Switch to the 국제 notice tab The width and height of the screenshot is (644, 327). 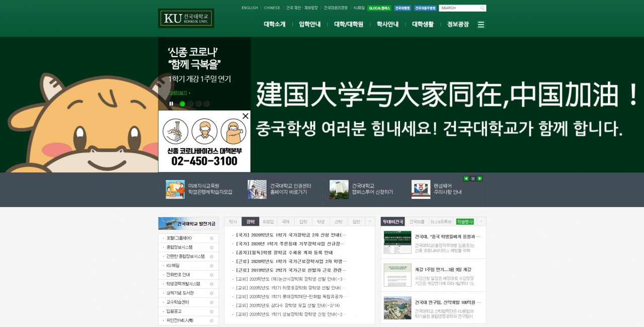point(286,222)
